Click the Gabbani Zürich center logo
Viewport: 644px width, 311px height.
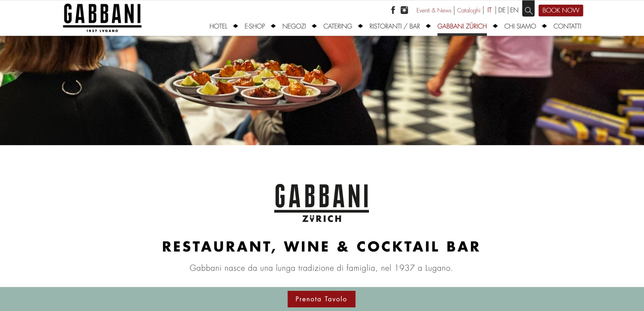pyautogui.click(x=322, y=203)
